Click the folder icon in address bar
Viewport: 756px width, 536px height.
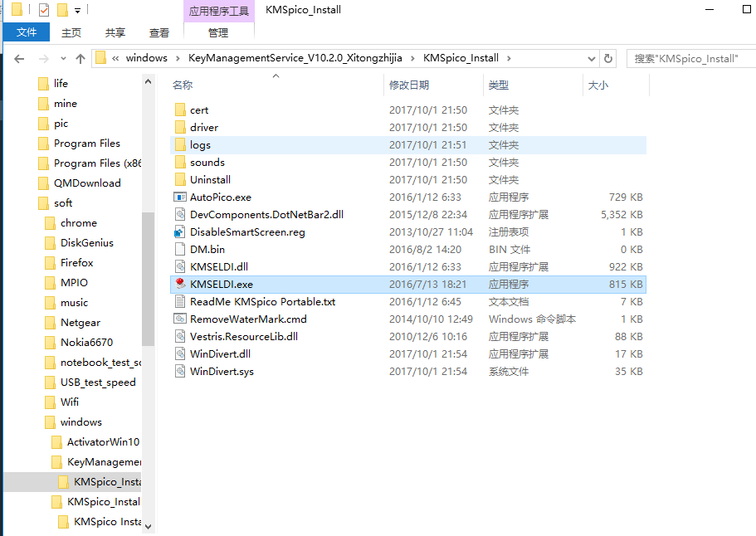point(100,58)
